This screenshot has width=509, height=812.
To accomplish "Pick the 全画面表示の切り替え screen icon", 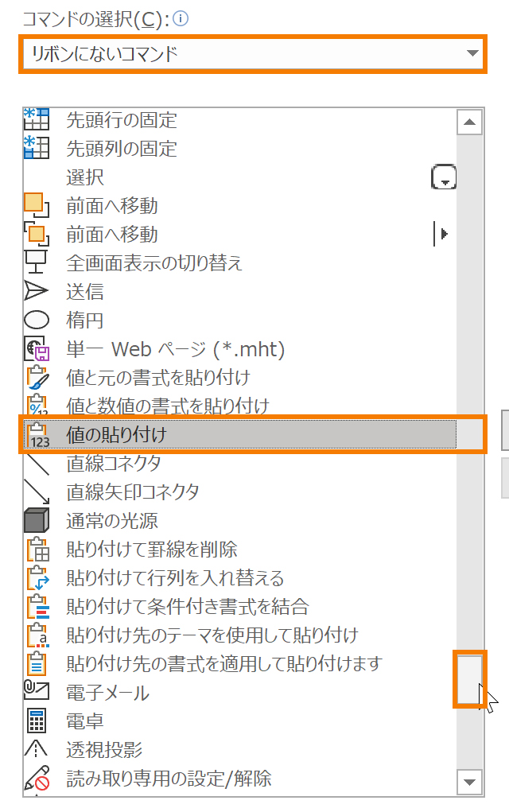I will (x=37, y=262).
